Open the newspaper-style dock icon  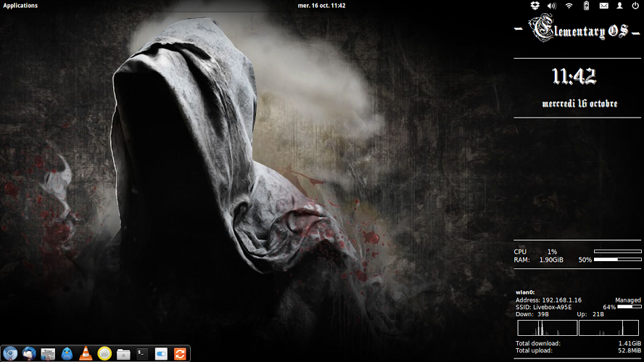pos(48,353)
